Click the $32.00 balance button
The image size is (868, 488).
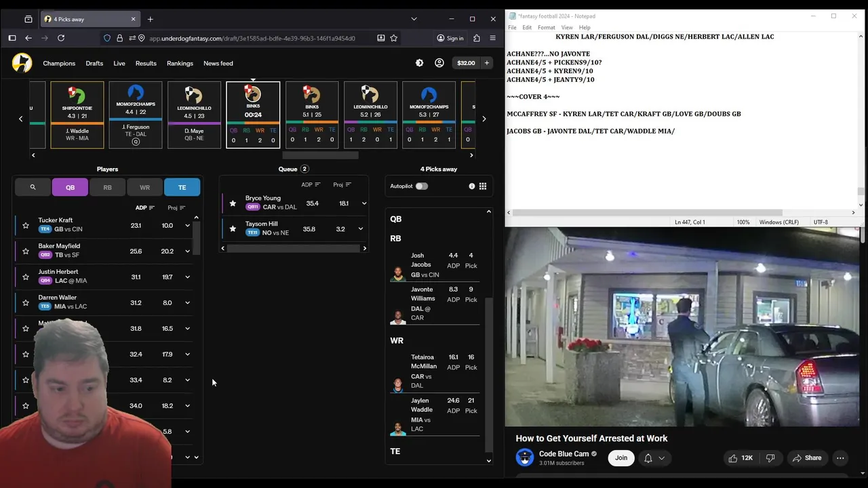466,63
